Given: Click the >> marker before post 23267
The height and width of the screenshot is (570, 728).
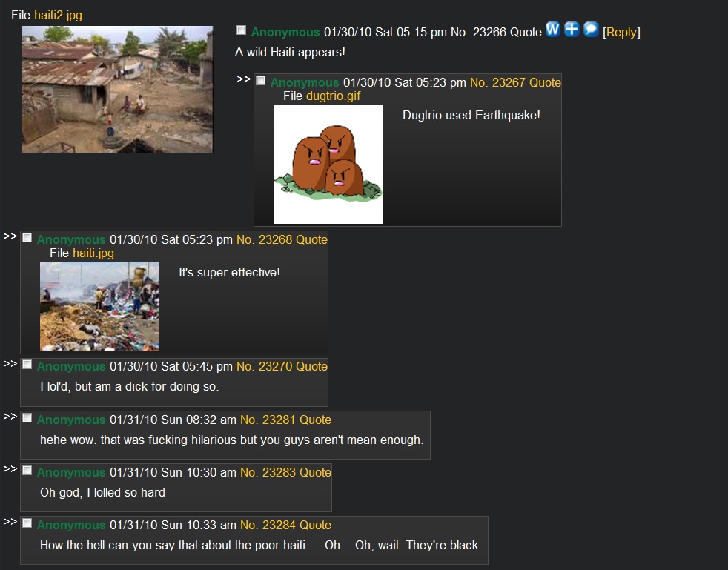Looking at the screenshot, I should click(244, 79).
